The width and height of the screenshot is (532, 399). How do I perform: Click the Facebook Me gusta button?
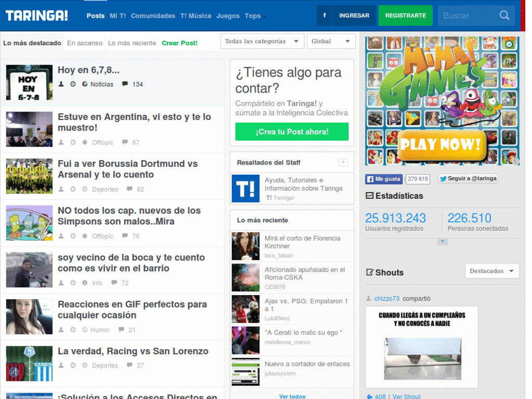coord(384,179)
